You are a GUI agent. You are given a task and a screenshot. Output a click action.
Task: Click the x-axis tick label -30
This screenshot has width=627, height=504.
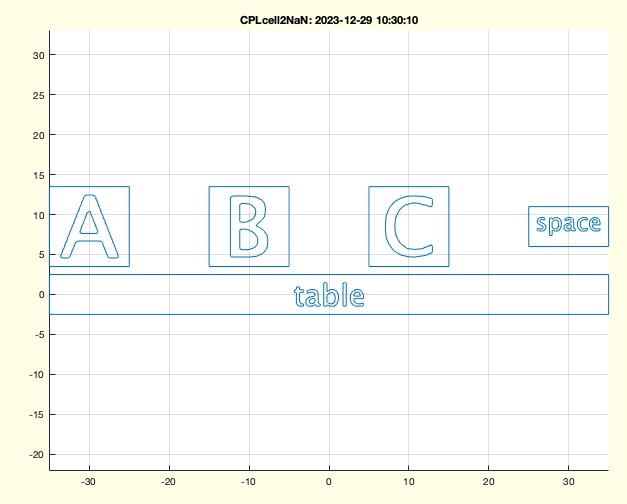[x=89, y=481]
